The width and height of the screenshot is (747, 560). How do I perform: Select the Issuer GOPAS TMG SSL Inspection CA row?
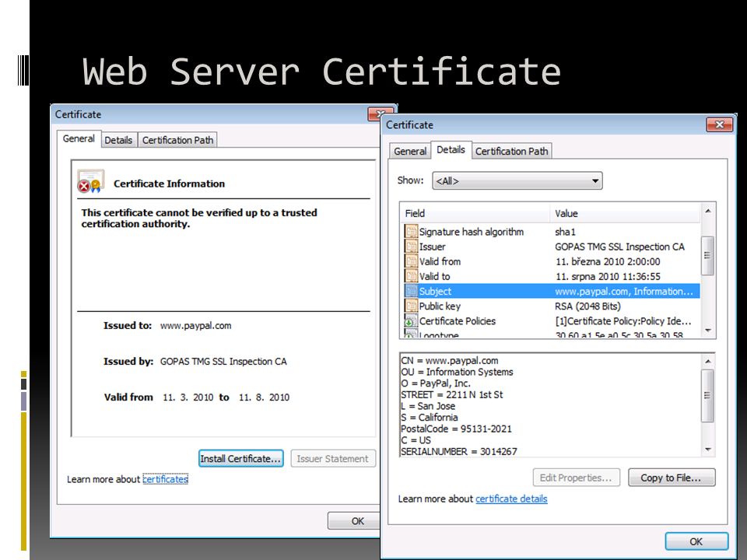[552, 247]
